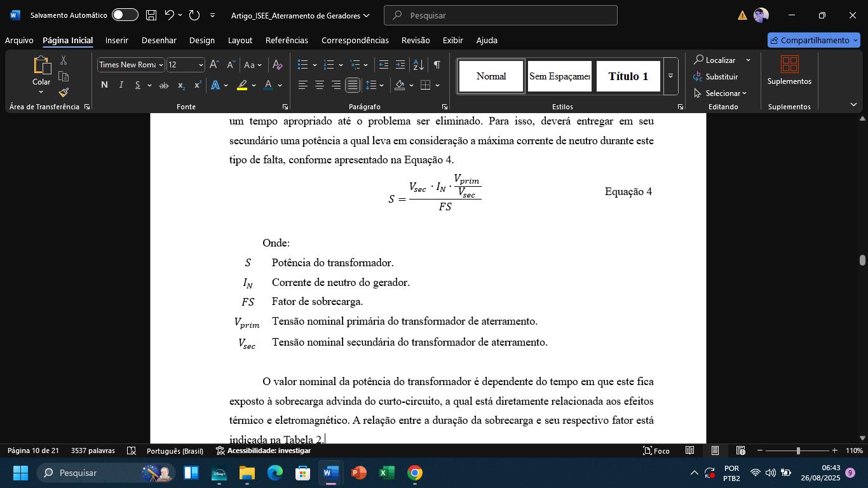868x488 pixels.
Task: Activate the Format Painter brush
Action: [x=64, y=92]
